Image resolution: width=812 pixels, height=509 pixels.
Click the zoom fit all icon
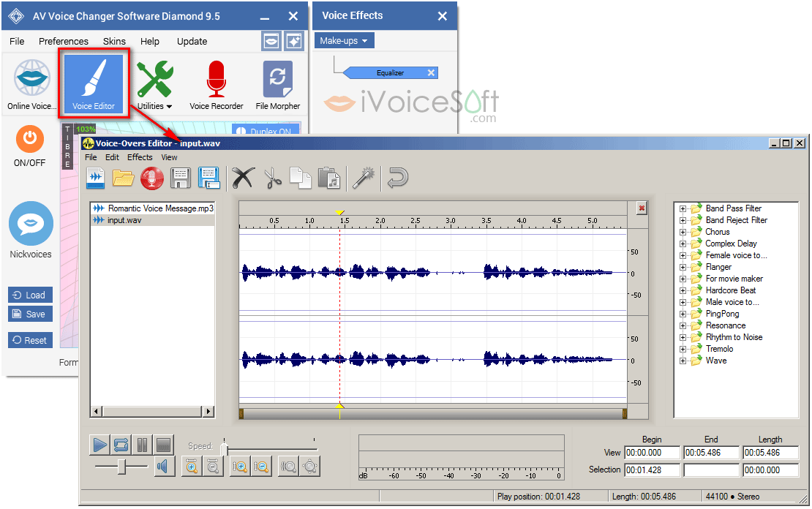click(310, 467)
